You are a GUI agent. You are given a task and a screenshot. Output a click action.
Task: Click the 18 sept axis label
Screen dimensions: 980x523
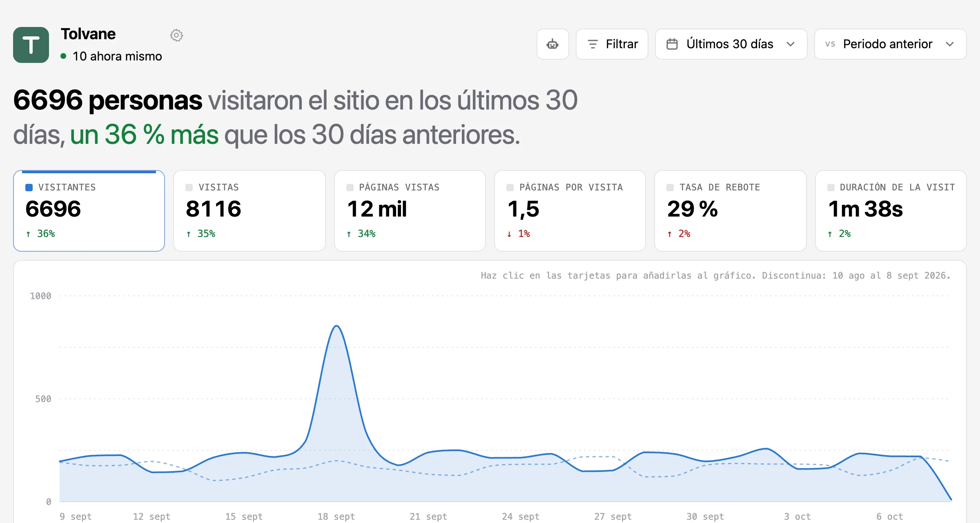(336, 516)
